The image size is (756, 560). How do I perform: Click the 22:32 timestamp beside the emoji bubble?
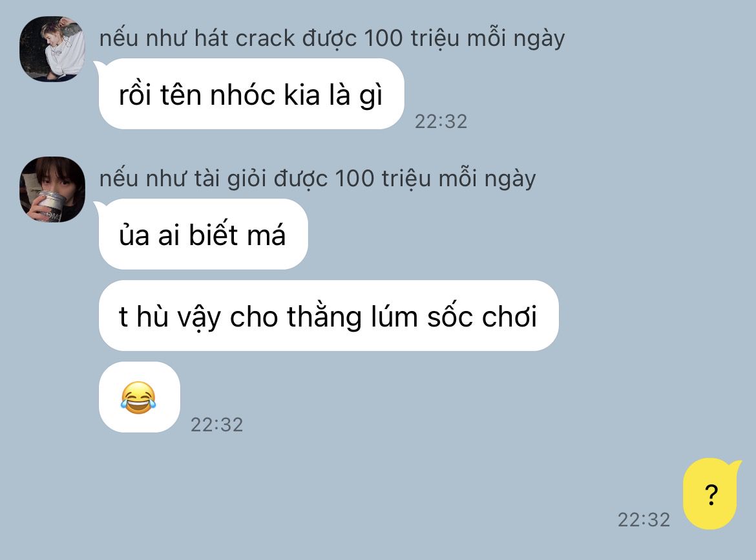point(217,424)
